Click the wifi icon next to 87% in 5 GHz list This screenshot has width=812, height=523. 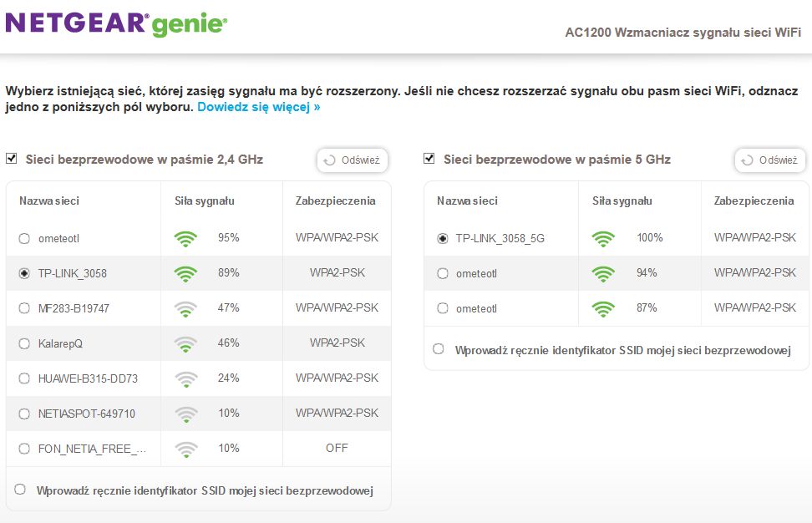[603, 309]
